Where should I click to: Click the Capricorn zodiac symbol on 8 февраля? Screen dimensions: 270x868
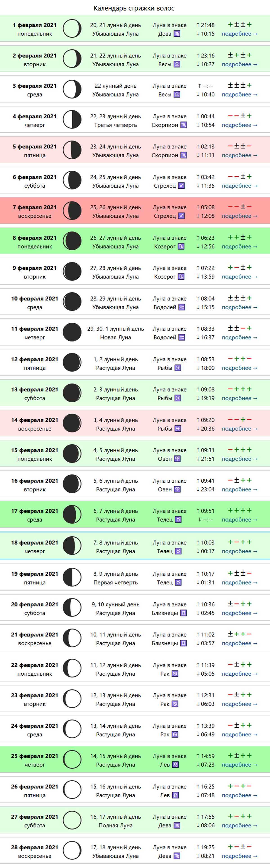click(x=181, y=247)
